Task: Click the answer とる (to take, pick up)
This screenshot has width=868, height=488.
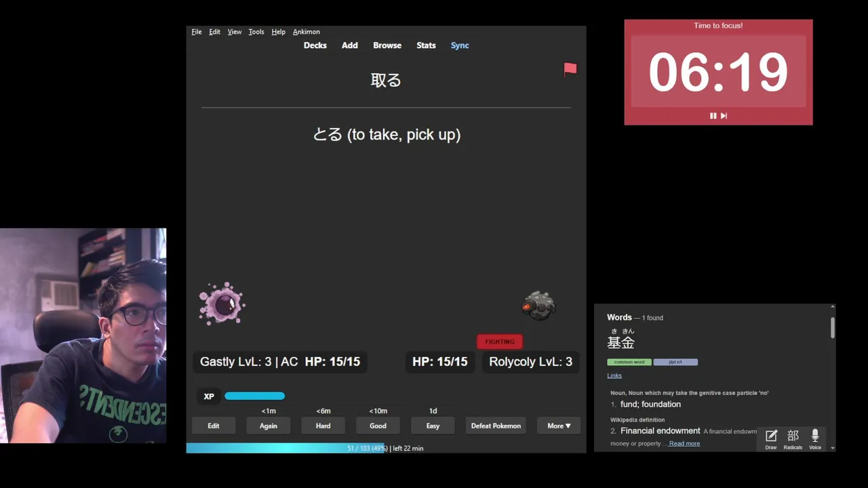Action: (x=387, y=134)
